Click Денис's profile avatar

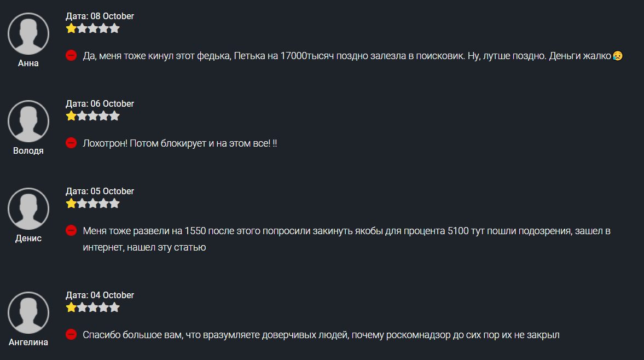click(x=28, y=209)
